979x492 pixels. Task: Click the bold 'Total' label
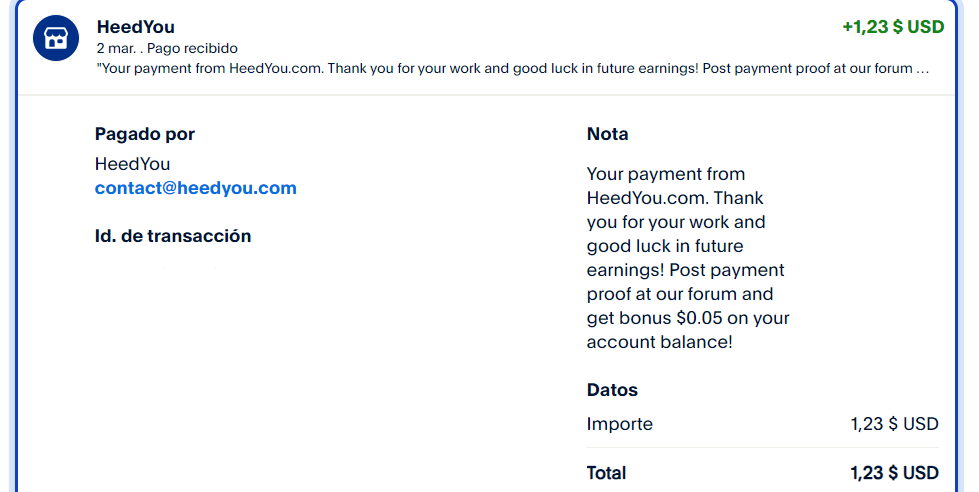point(606,473)
